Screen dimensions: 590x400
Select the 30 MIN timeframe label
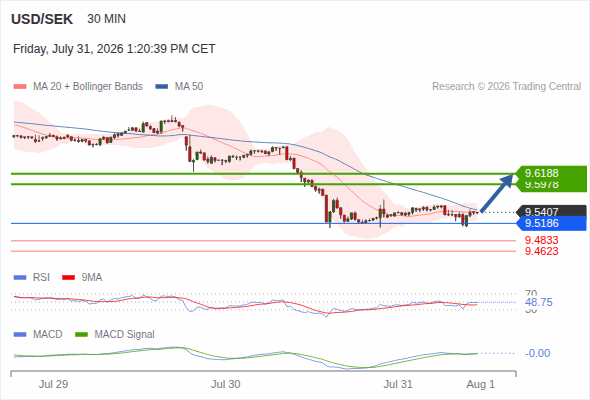click(x=106, y=19)
